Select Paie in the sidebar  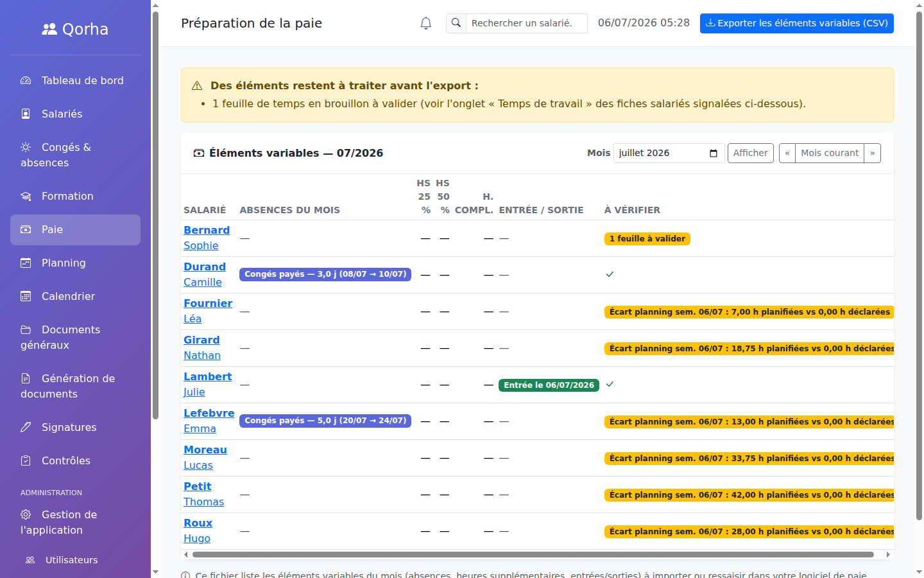pos(75,229)
